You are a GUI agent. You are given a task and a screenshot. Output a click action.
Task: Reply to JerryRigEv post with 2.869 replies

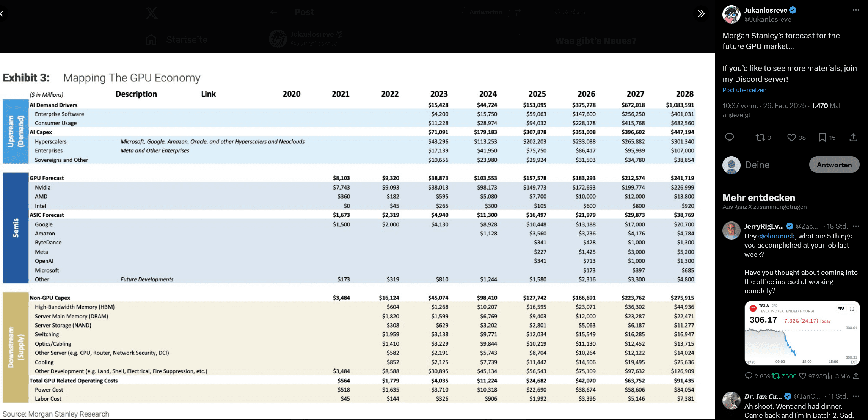(757, 376)
